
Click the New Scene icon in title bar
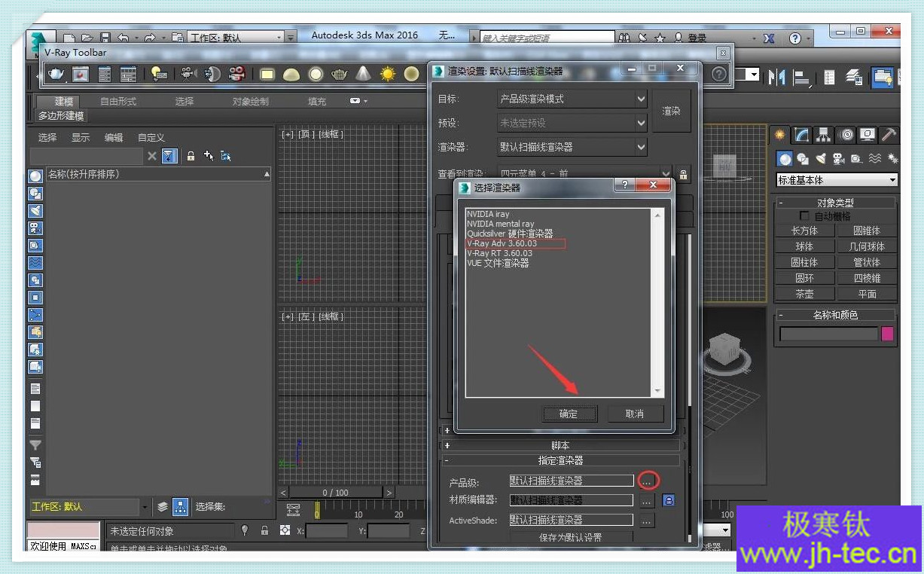[69, 37]
